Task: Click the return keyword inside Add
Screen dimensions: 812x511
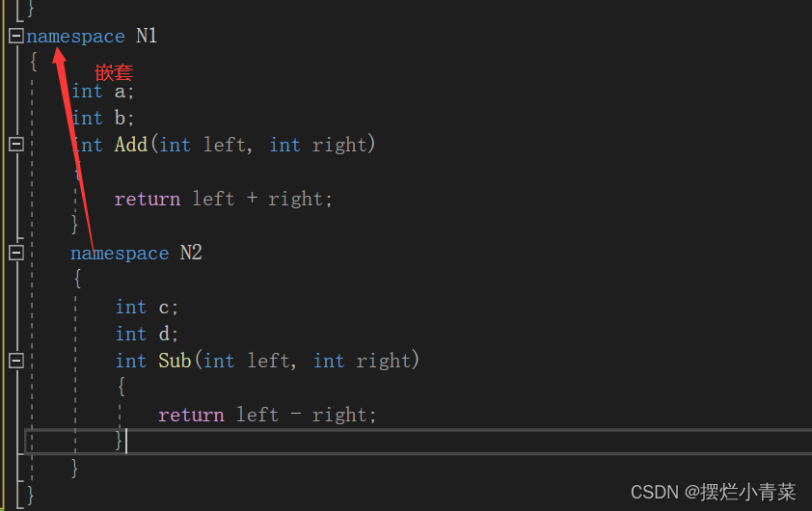Action: [x=147, y=199]
